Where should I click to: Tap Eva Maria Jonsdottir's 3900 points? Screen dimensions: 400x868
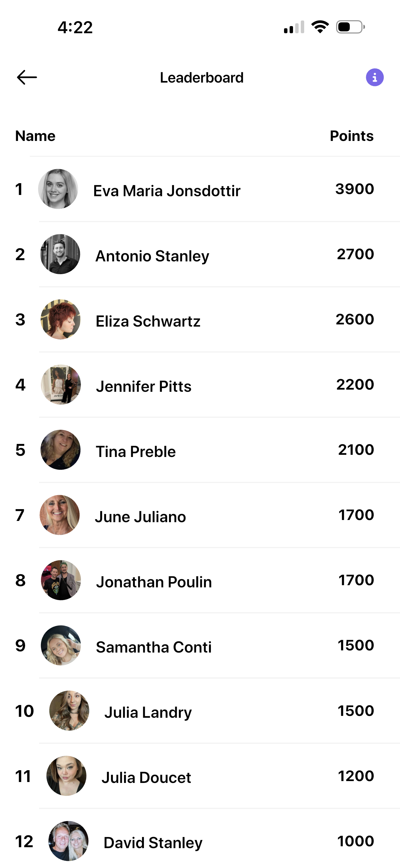click(x=354, y=189)
